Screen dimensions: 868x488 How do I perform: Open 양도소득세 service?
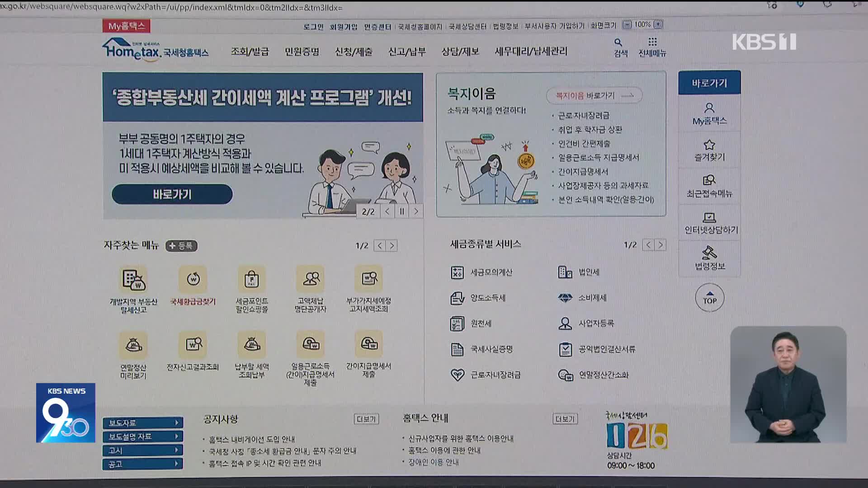coord(478,298)
